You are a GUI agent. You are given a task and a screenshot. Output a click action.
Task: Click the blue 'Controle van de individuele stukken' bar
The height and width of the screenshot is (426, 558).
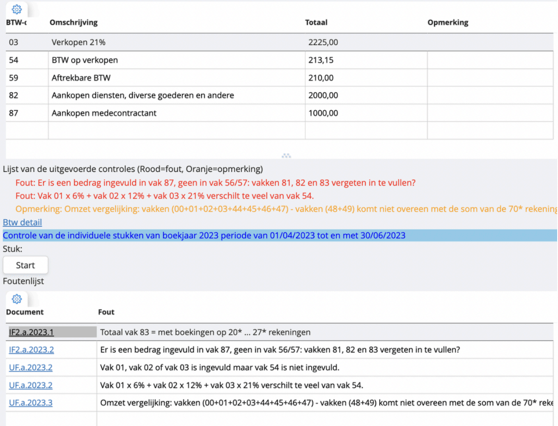coord(280,236)
